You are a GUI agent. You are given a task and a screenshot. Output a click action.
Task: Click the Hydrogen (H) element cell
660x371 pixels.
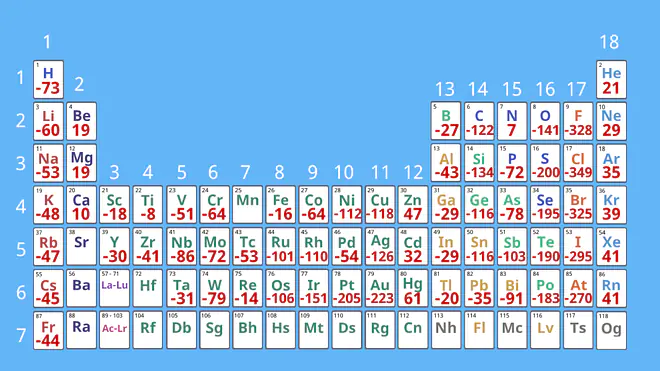coord(48,80)
